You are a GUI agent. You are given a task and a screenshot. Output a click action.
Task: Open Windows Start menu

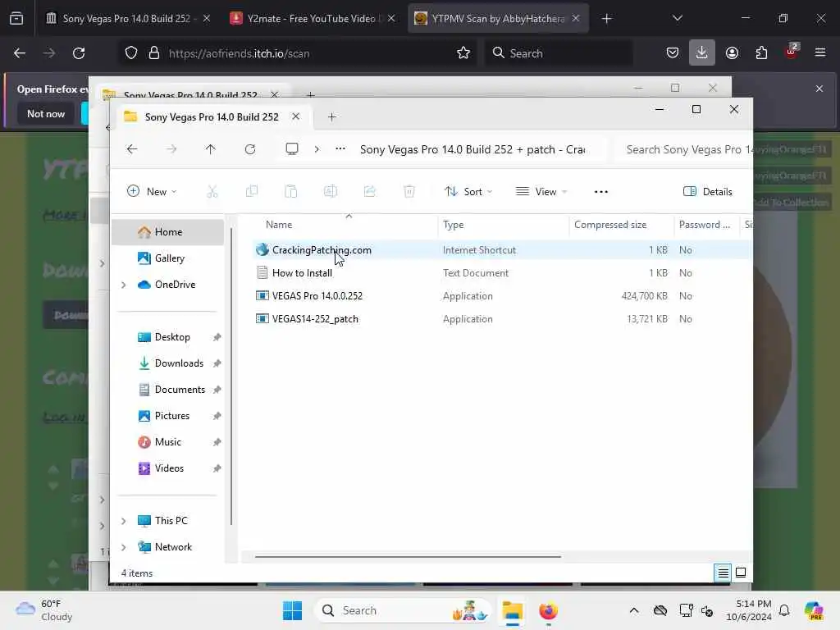[x=293, y=610]
